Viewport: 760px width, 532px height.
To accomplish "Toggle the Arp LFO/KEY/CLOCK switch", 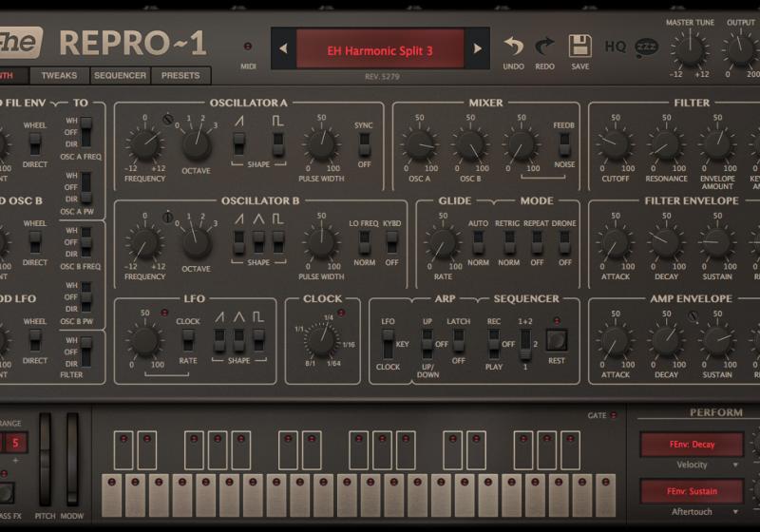I will (x=388, y=345).
